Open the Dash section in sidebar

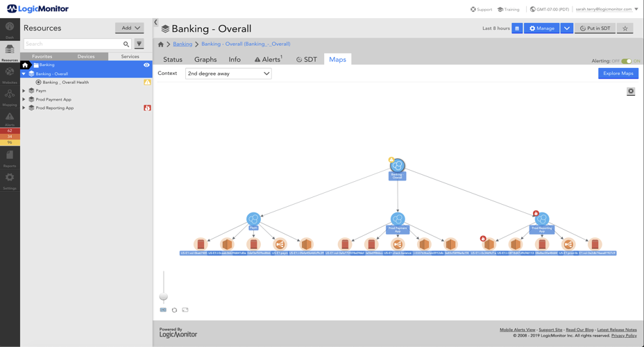pyautogui.click(x=10, y=30)
